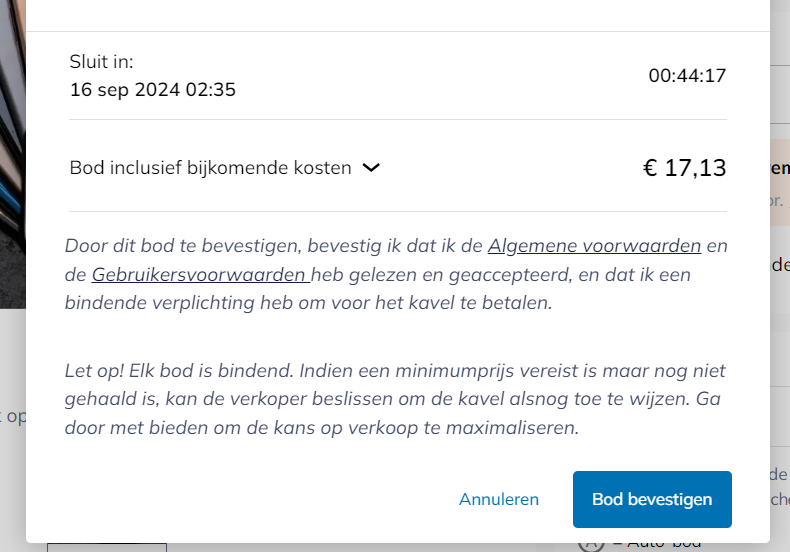Expand the additional costs chevron arrow
The height and width of the screenshot is (552, 790).
click(371, 168)
